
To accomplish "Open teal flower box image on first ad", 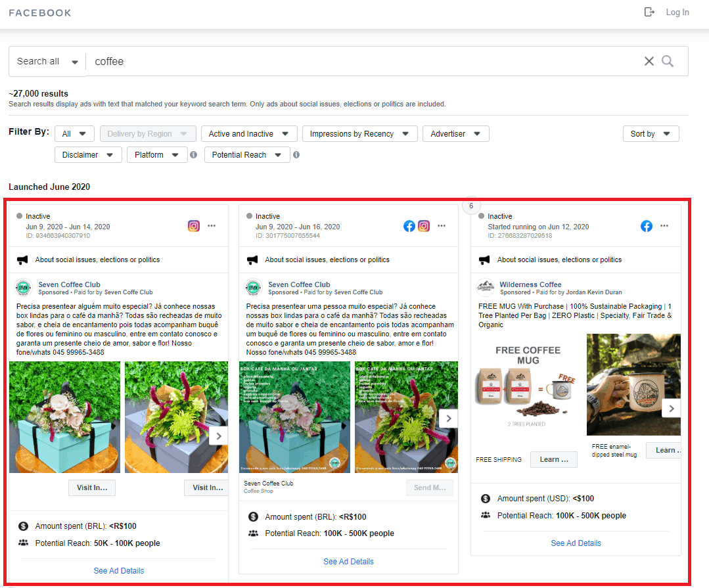I will (64, 417).
